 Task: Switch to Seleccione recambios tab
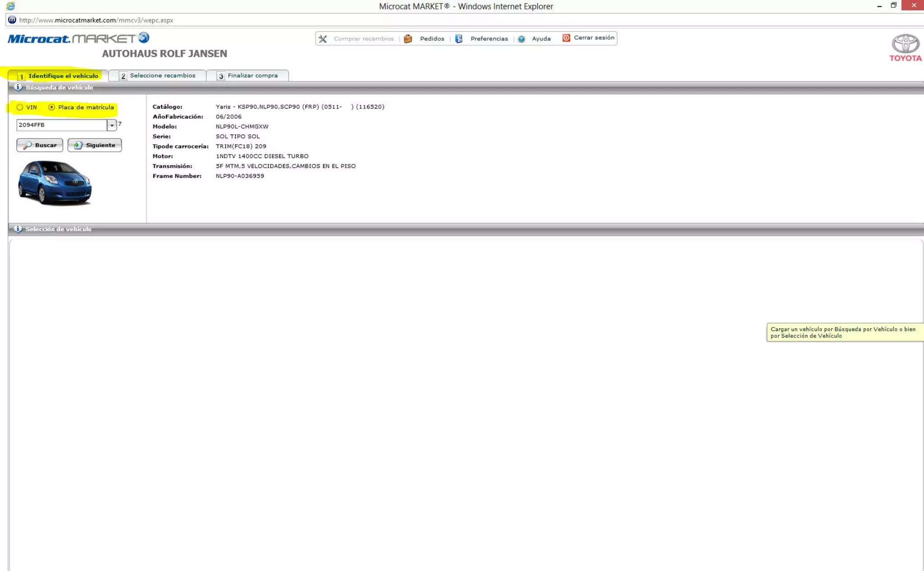coord(157,76)
